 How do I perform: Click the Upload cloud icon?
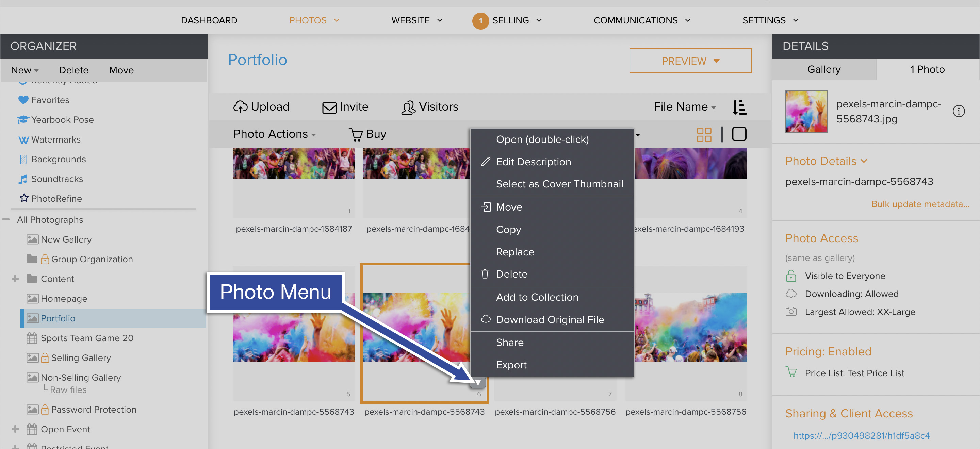pyautogui.click(x=241, y=107)
